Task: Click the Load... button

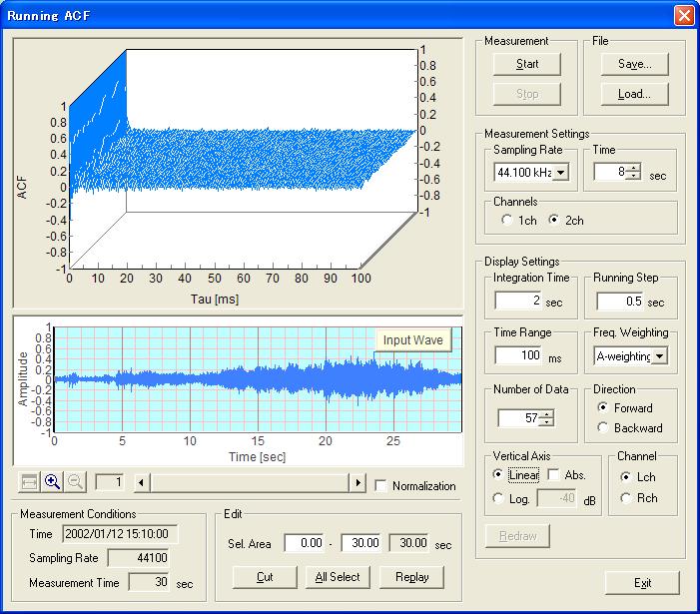Action: pos(634,94)
